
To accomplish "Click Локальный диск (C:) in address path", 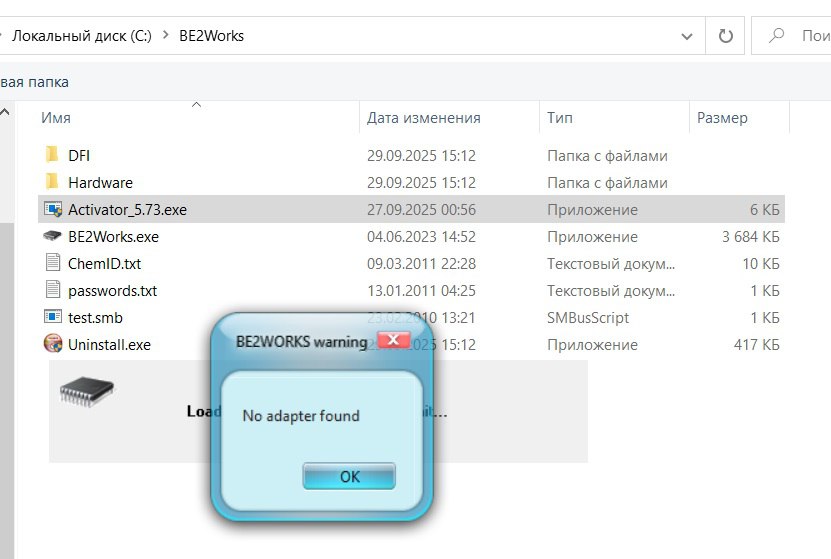I will (x=81, y=36).
